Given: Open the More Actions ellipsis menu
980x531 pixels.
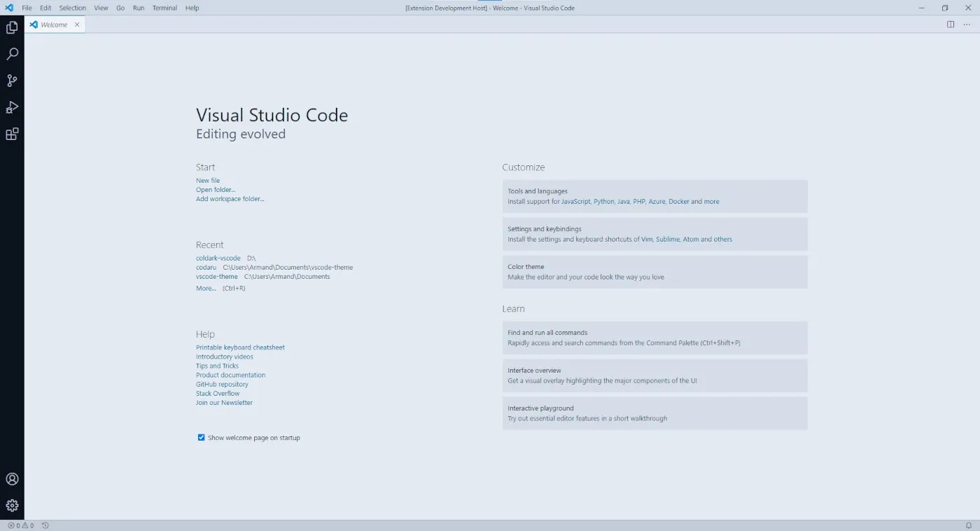Looking at the screenshot, I should [967, 25].
